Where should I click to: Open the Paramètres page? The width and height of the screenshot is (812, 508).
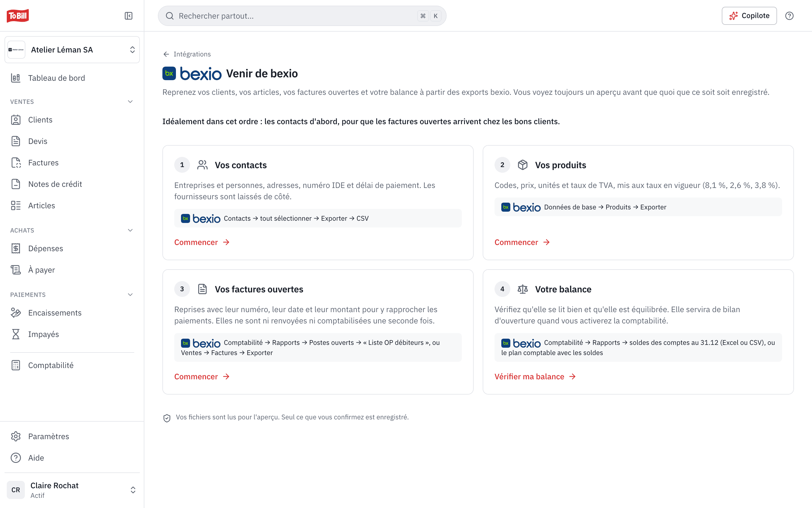(x=72, y=436)
